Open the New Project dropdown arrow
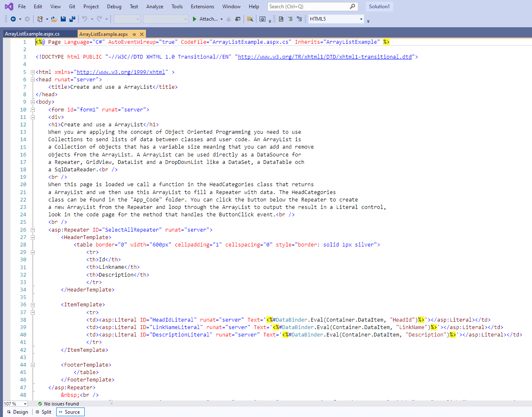This screenshot has height=417, width=532. 47,19
